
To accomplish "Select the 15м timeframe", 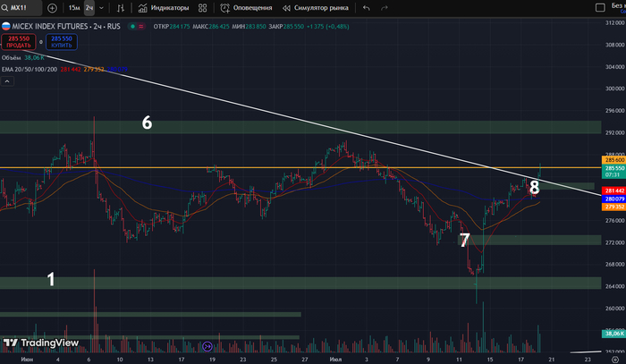I will 73,8.
